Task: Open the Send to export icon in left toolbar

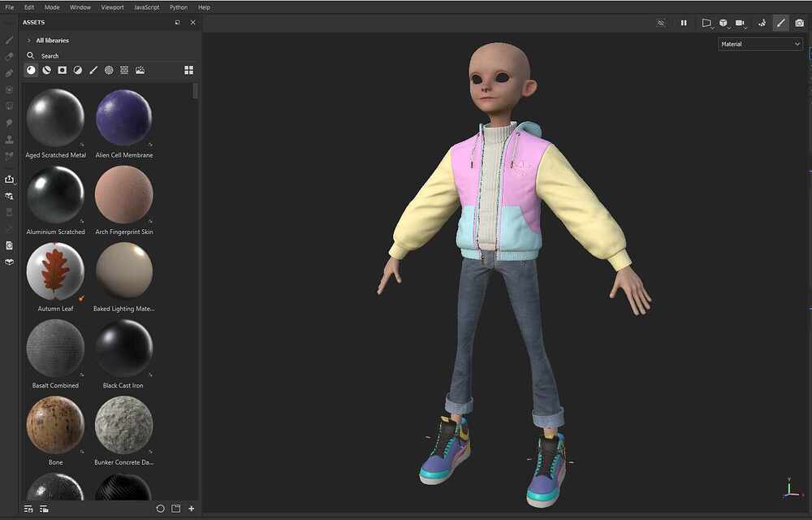Action: coord(9,180)
